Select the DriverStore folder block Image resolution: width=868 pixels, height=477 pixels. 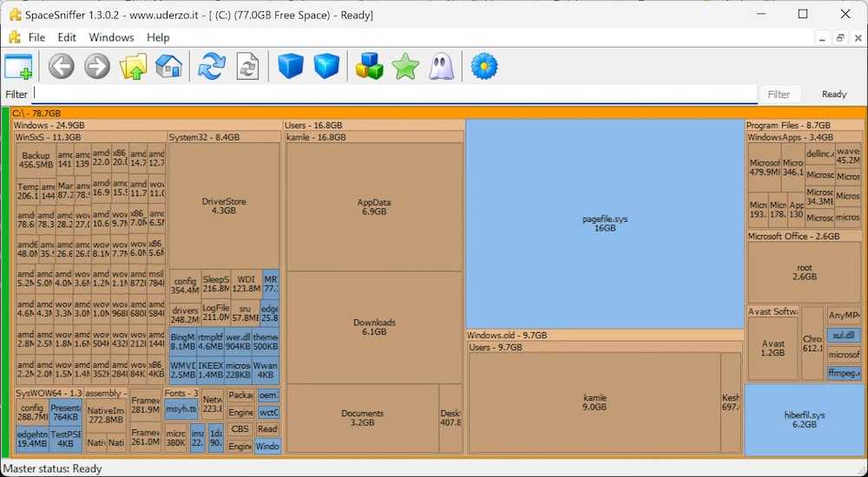click(x=224, y=206)
